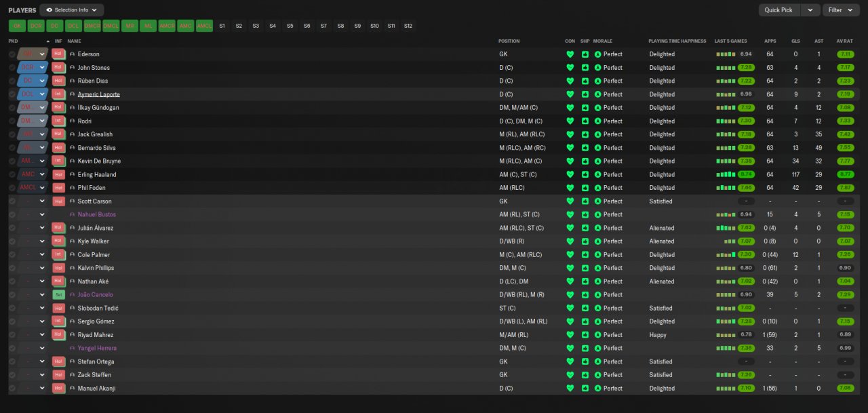Click the Int info badge for Rodri
This screenshot has height=413, width=868.
(x=58, y=121)
